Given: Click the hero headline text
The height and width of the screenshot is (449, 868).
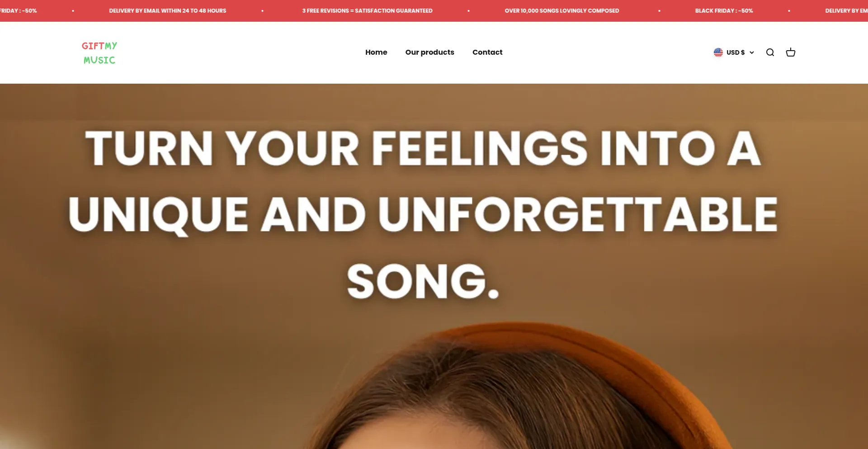Looking at the screenshot, I should pos(423,215).
